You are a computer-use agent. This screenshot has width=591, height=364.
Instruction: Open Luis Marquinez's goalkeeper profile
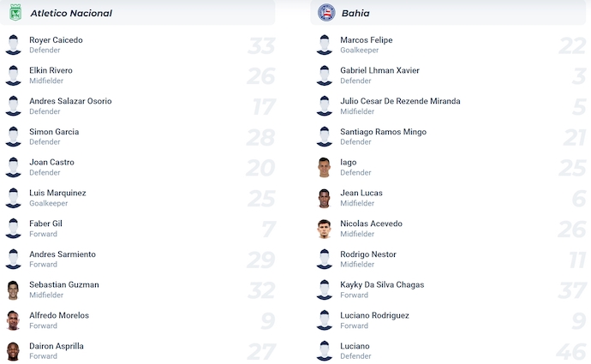(57, 193)
